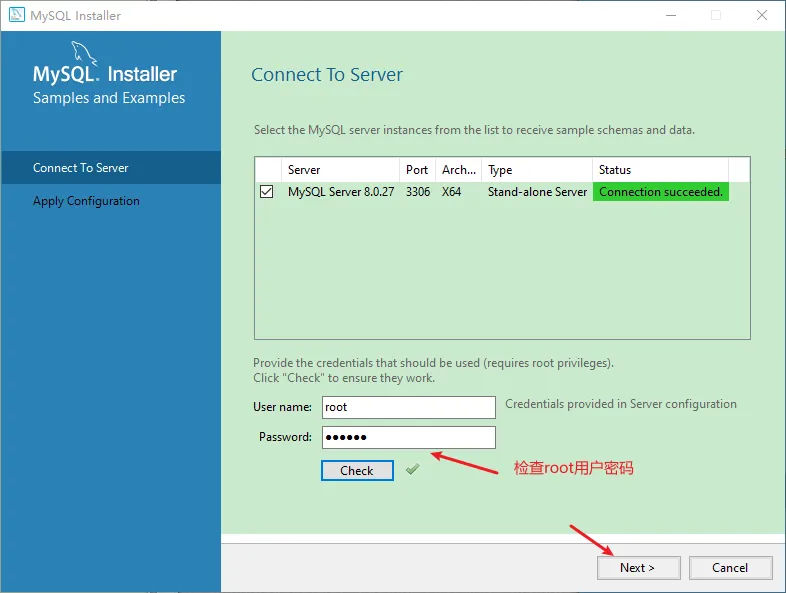
Task: Click the green checkmark beside Check
Action: pyautogui.click(x=412, y=469)
